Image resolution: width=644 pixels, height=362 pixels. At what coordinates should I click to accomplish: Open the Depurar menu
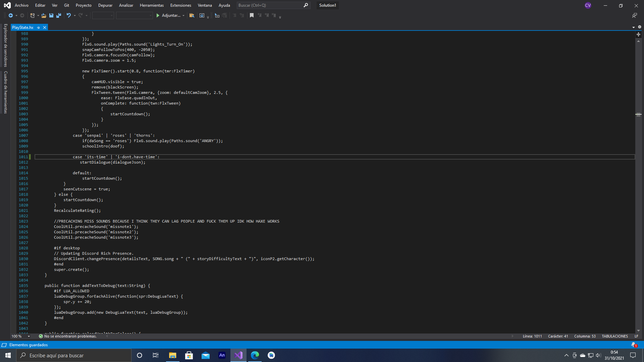[105, 5]
